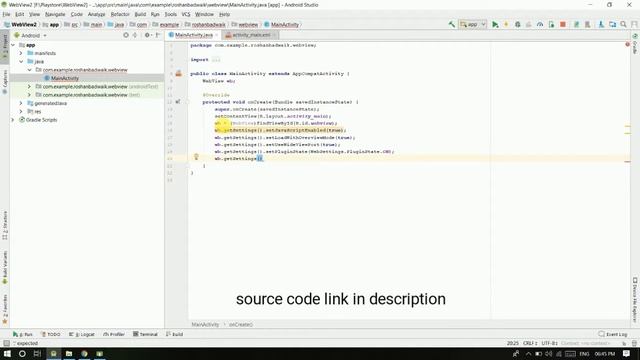Open the Android project view dropdown
The width and height of the screenshot is (640, 360).
coord(31,36)
